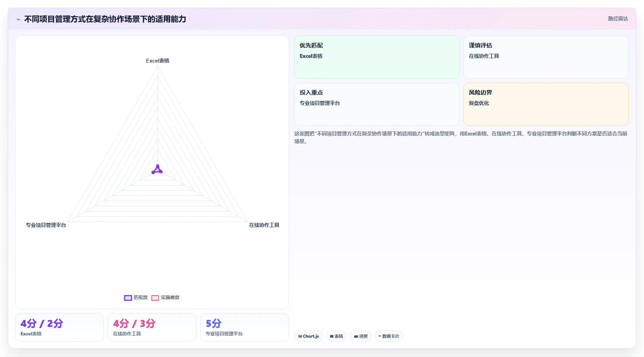The image size is (644, 357).
Task: Open the 风险边界 card
Action: [x=546, y=104]
